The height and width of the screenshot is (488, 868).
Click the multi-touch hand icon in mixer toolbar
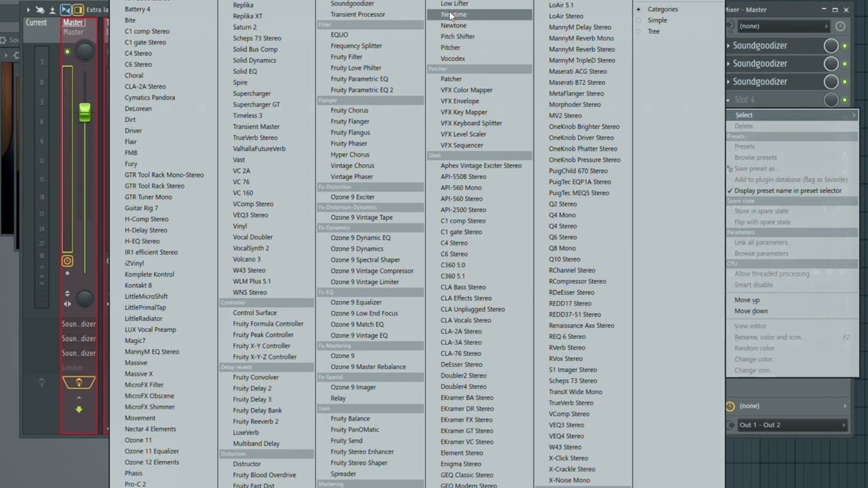pyautogui.click(x=40, y=9)
